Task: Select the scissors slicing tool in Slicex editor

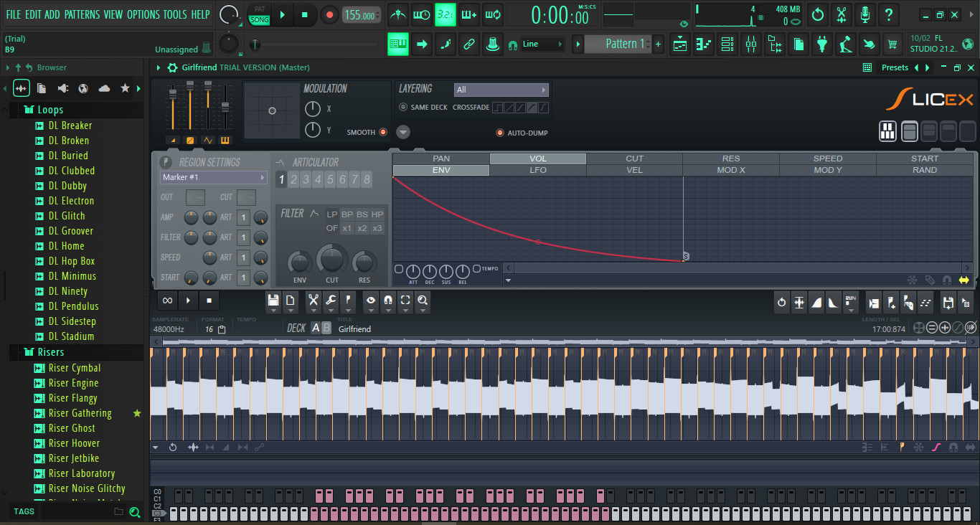Action: tap(313, 300)
